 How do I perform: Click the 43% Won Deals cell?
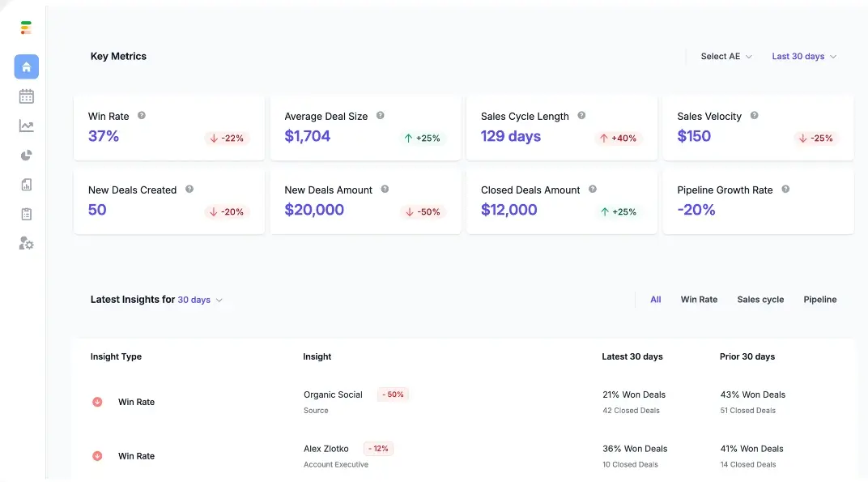coord(752,395)
